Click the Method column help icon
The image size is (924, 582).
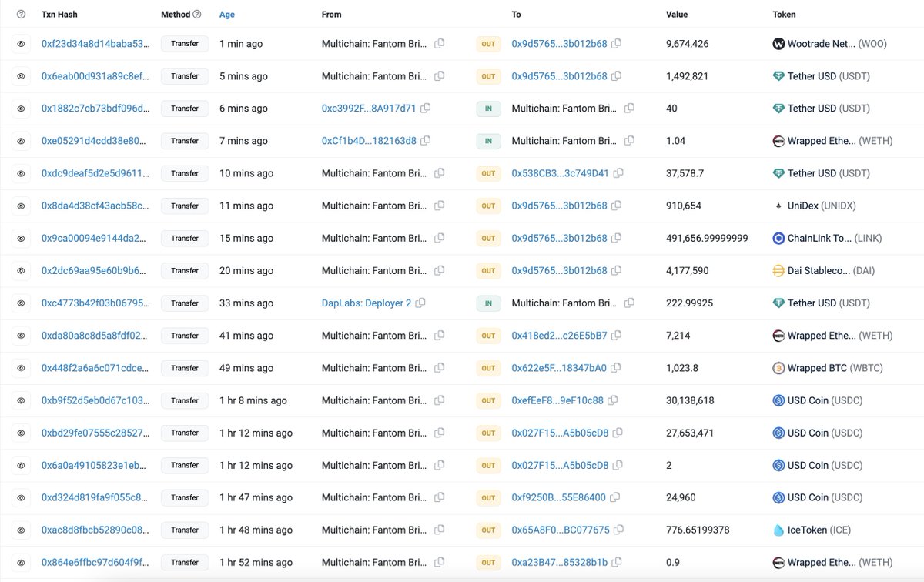(x=197, y=14)
